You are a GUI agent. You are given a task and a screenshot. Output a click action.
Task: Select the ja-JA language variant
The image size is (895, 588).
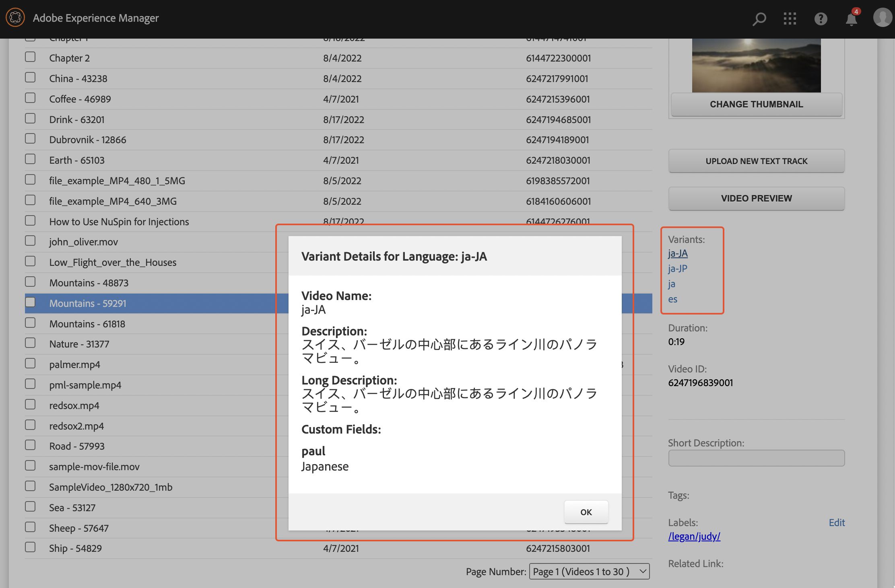pyautogui.click(x=678, y=253)
